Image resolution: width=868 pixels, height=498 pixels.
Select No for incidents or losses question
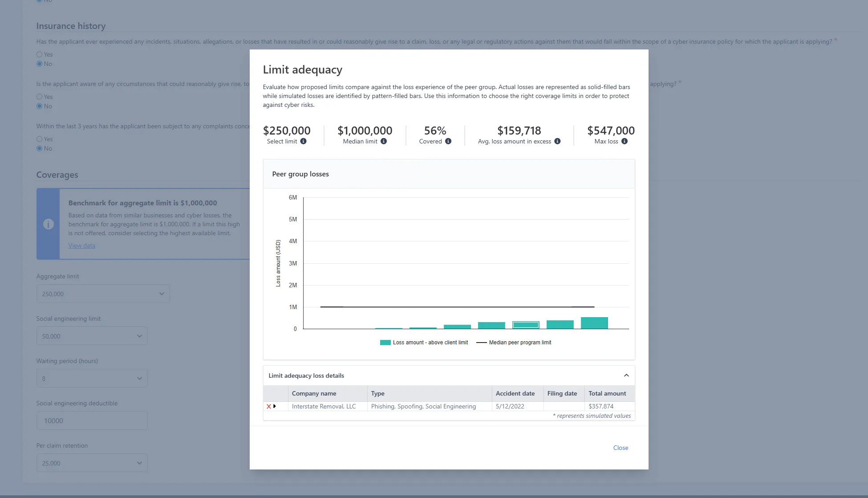[x=39, y=64]
